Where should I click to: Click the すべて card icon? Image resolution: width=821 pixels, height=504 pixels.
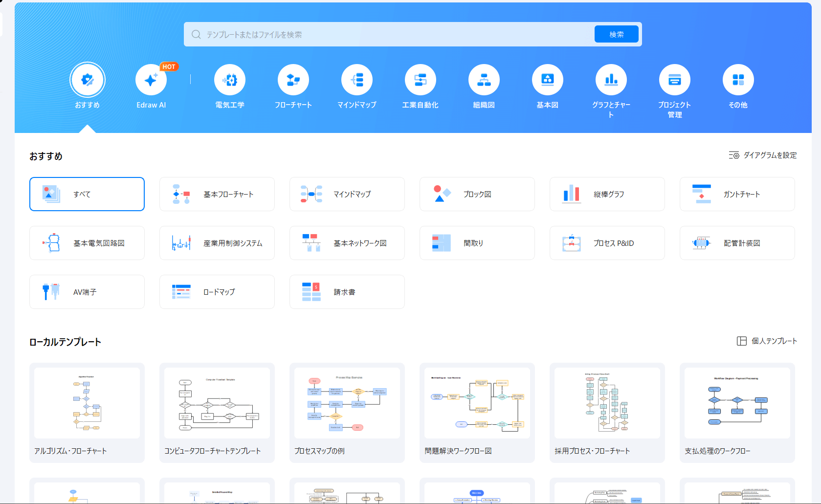coord(51,194)
